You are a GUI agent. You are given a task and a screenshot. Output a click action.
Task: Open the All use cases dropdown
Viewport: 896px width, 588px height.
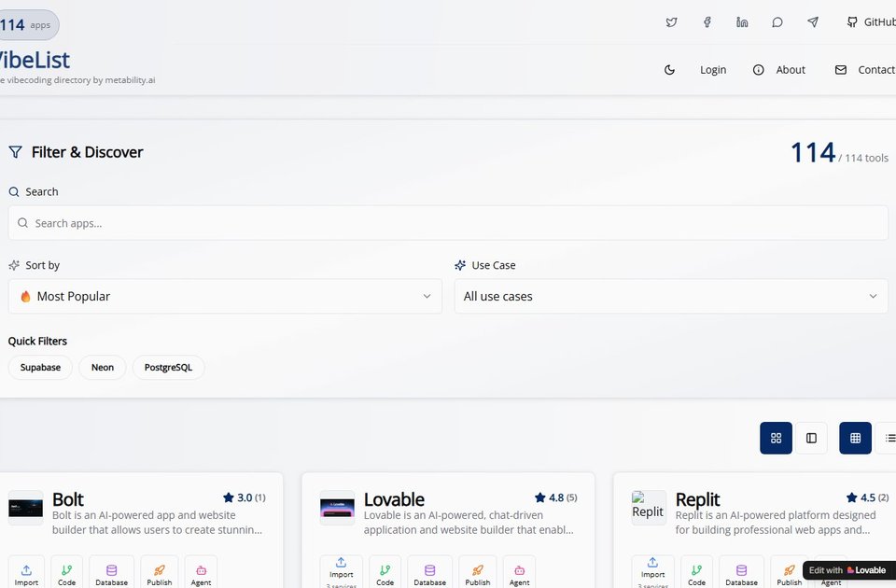coord(671,296)
